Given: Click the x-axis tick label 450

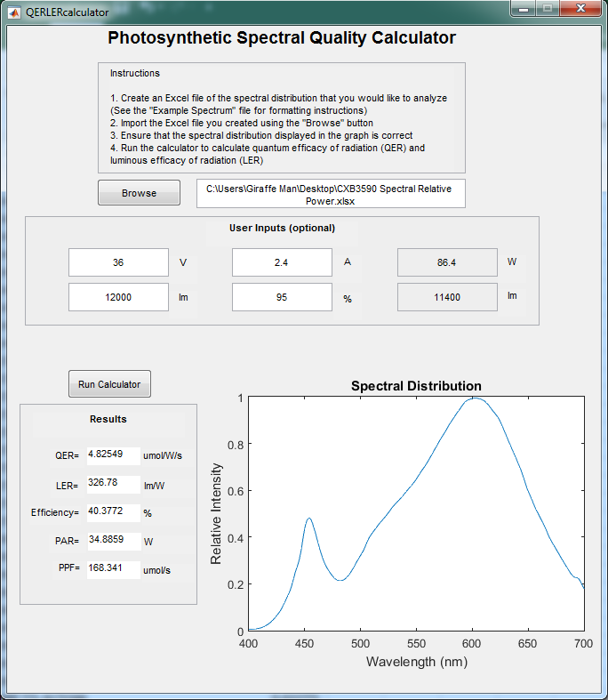Looking at the screenshot, I should (x=304, y=643).
